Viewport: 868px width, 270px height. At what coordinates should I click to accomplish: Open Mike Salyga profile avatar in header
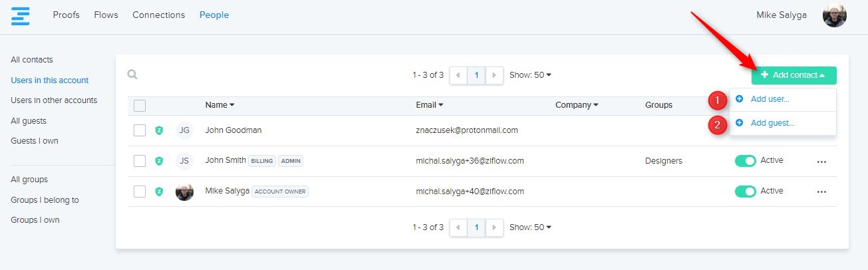click(834, 15)
